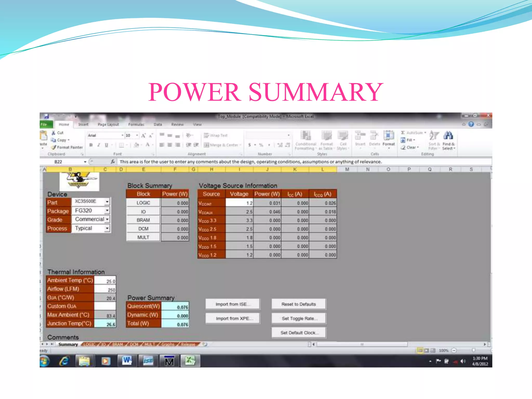Image resolution: width=532 pixels, height=399 pixels.
Task: Click the Cut icon in Clipboard
Action: point(54,133)
